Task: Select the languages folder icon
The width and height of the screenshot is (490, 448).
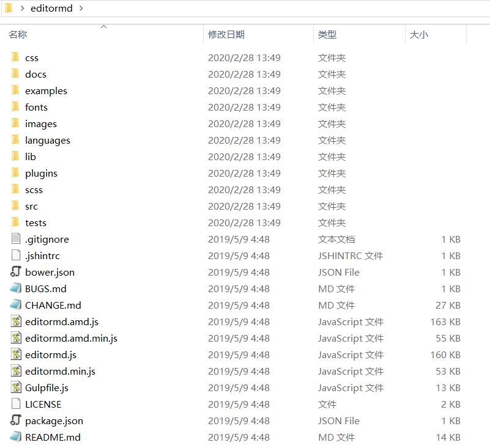Action: coord(15,140)
